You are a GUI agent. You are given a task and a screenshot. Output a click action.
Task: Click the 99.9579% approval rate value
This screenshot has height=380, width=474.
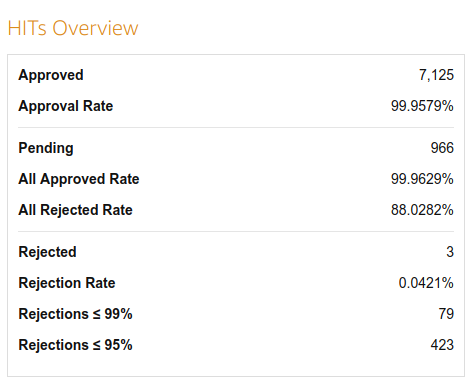422,106
